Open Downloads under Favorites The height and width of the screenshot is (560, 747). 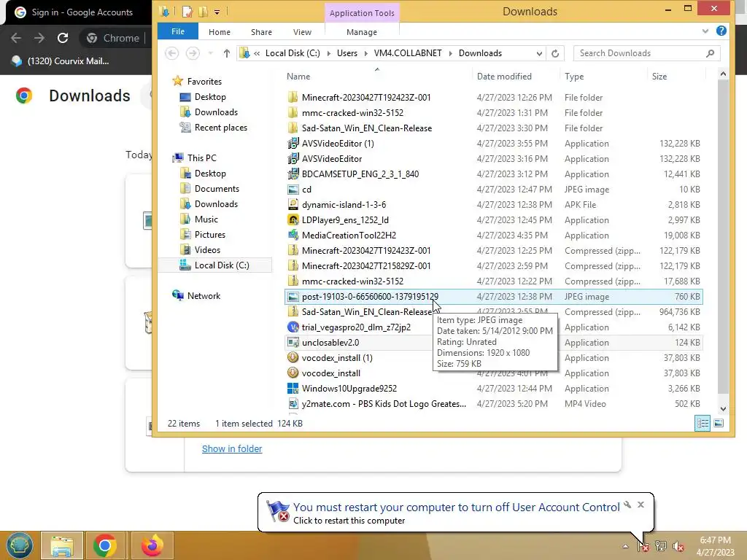click(216, 112)
